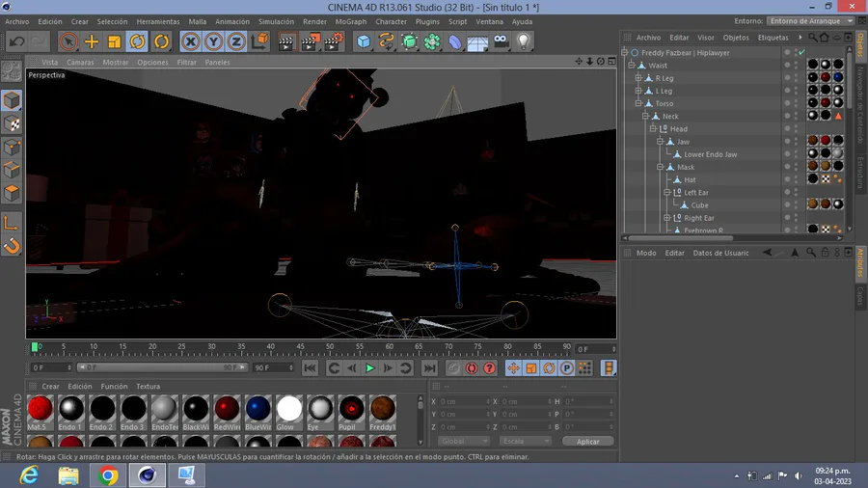Click the record keyframe button
The image size is (868, 488).
(x=453, y=368)
